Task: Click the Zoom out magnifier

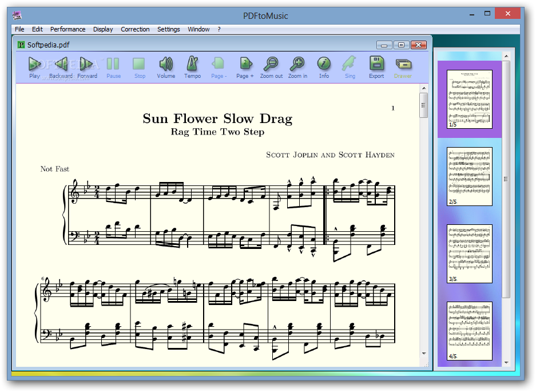Action: (271, 64)
